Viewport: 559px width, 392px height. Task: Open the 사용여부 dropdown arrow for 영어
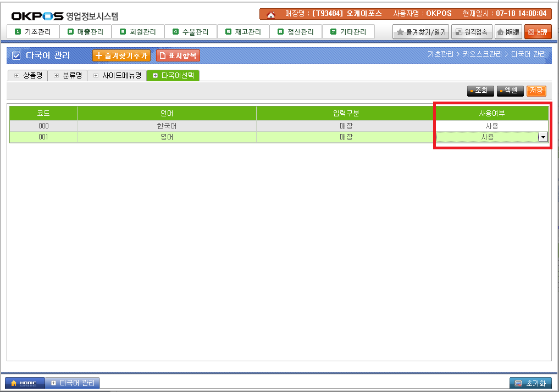(x=543, y=137)
